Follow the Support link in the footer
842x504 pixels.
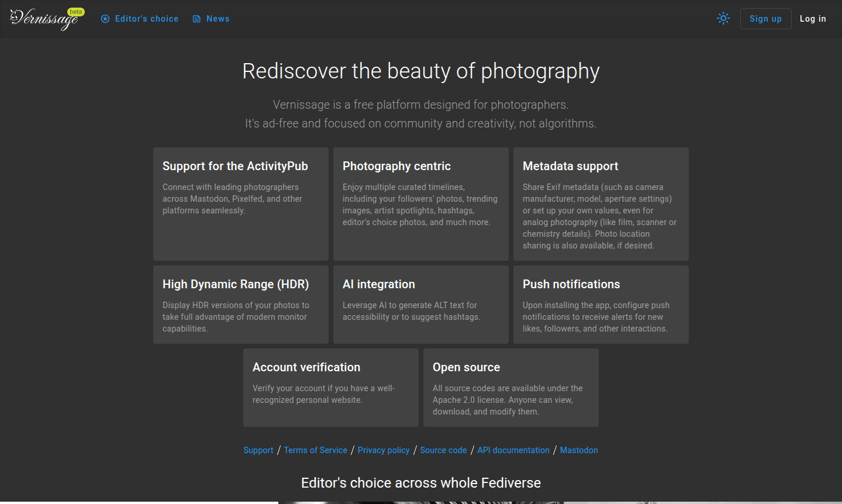pos(258,450)
